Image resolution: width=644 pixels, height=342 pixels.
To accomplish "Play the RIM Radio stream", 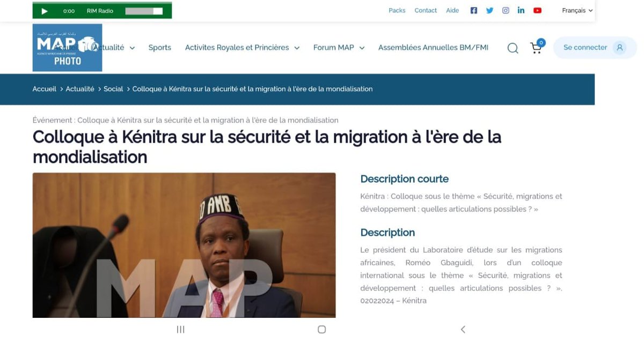I will click(x=45, y=11).
